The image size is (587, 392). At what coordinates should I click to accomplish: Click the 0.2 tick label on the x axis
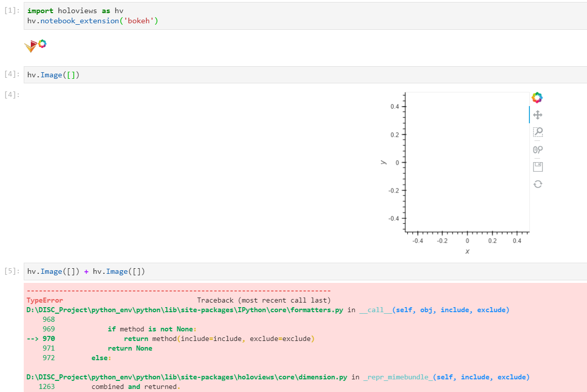pos(493,241)
